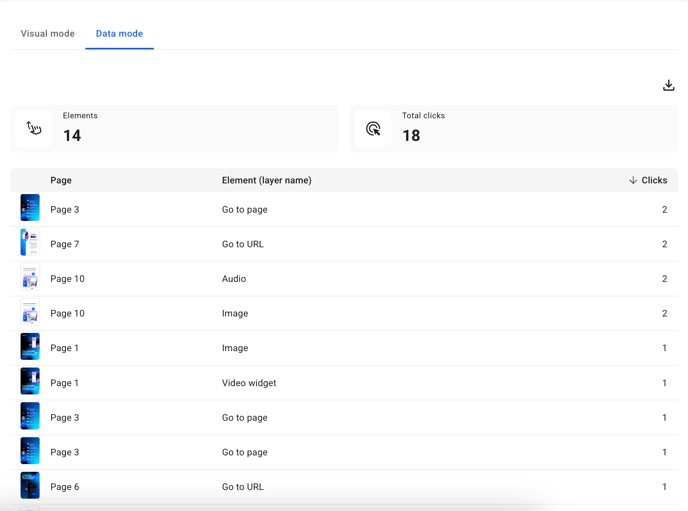Viewport: 688px width, 511px height.
Task: Click the download data icon
Action: [668, 86]
